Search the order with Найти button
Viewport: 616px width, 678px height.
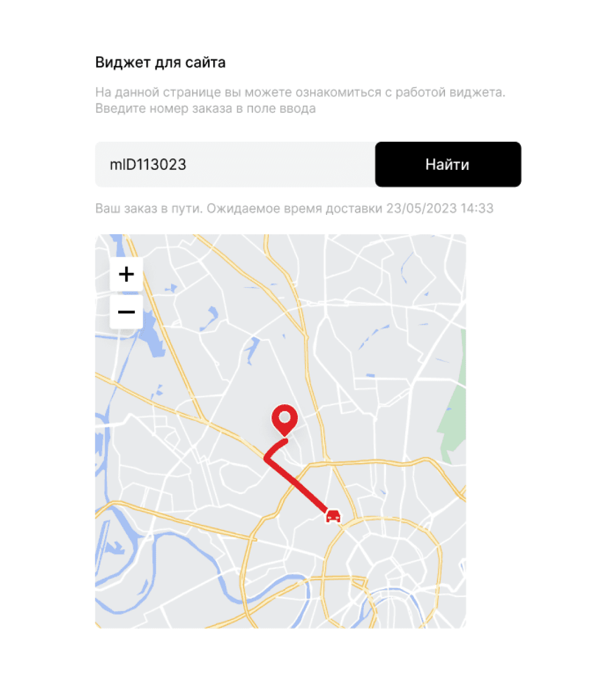pos(448,164)
